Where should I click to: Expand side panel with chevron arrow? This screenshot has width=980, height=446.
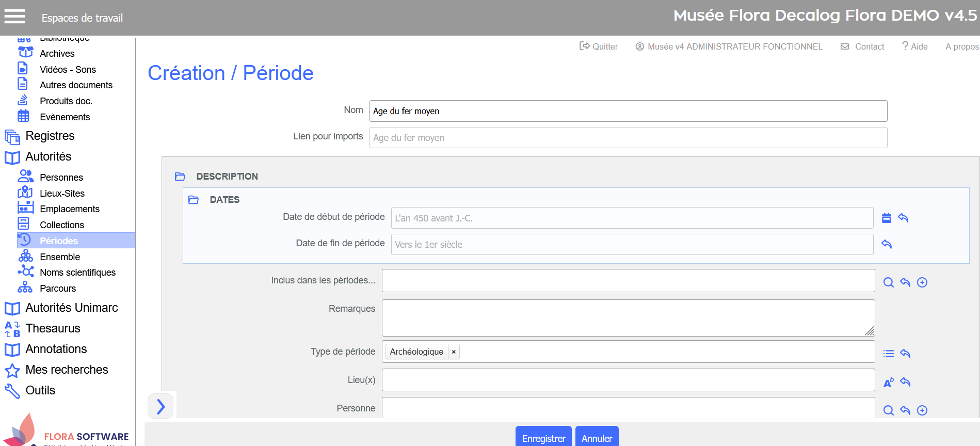160,406
